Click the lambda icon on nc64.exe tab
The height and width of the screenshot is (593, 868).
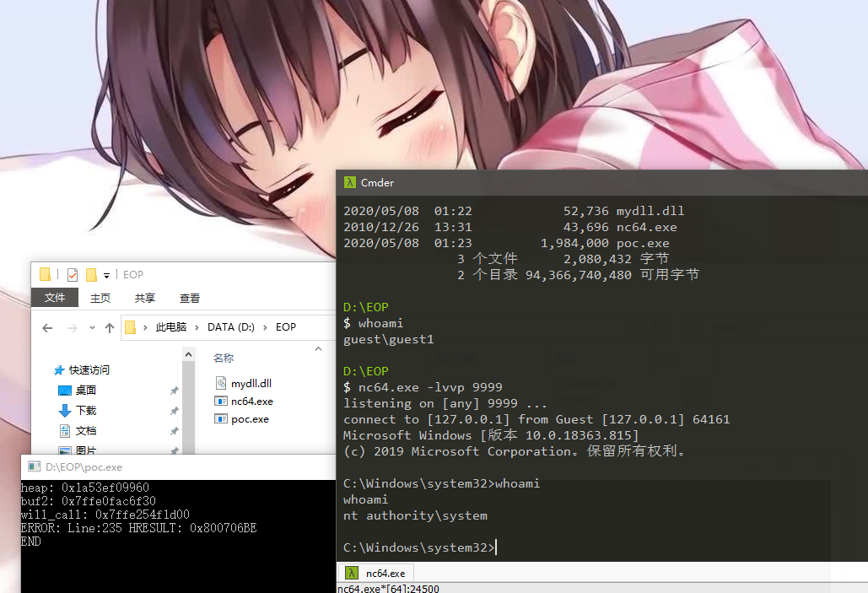(351, 573)
